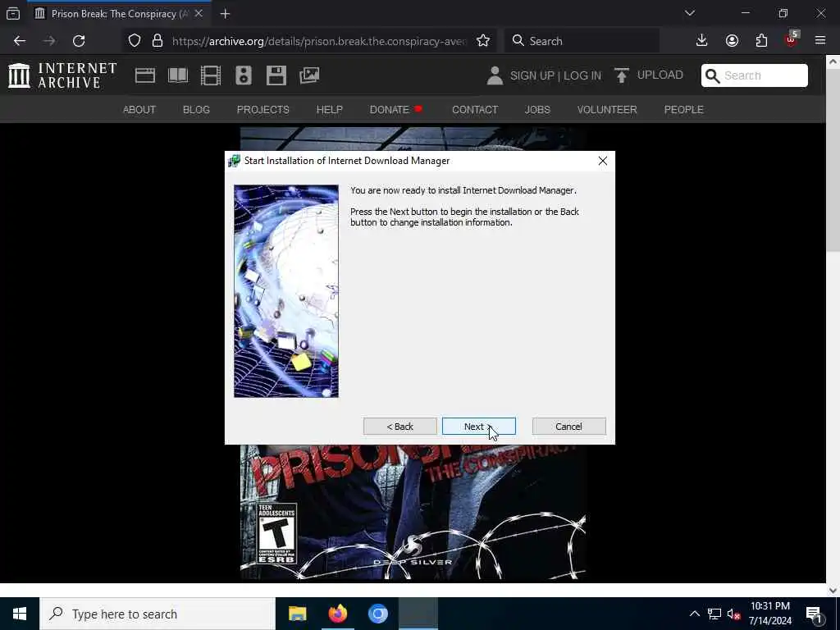Click the Firefox back arrow

coord(20,41)
